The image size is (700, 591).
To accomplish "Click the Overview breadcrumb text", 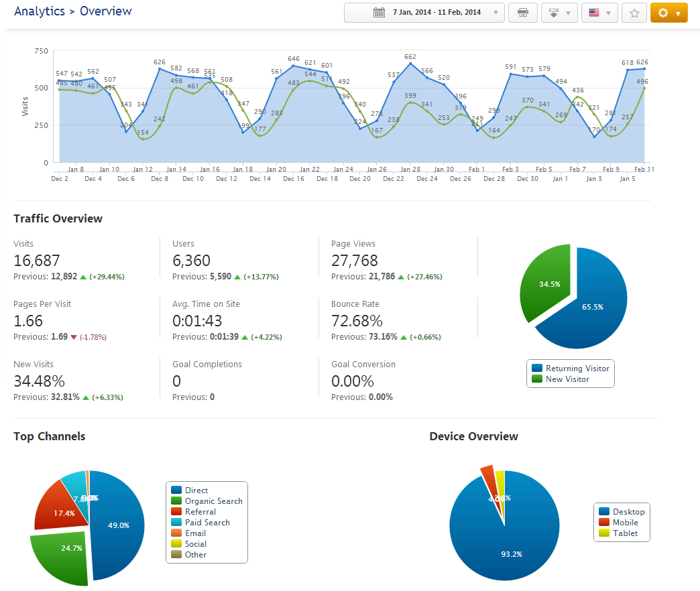I will 106,11.
